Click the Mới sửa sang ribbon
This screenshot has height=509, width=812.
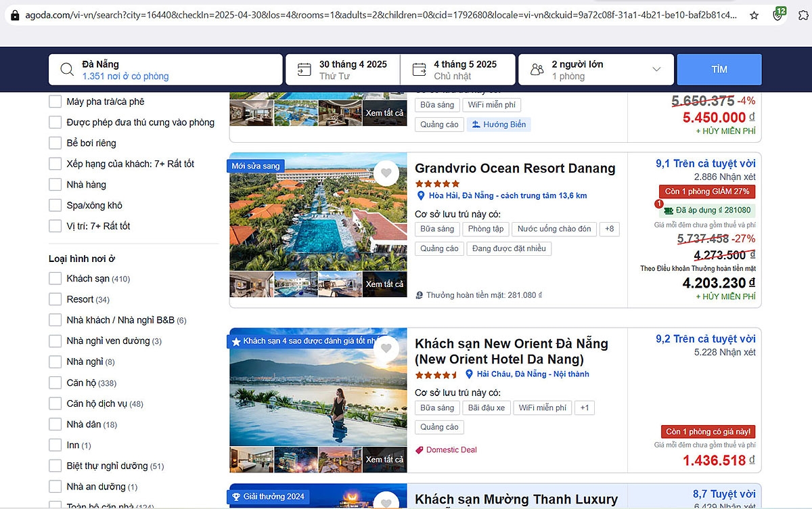(x=255, y=166)
